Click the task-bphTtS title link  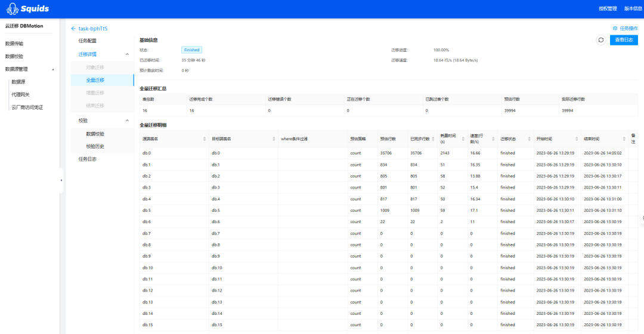click(93, 29)
